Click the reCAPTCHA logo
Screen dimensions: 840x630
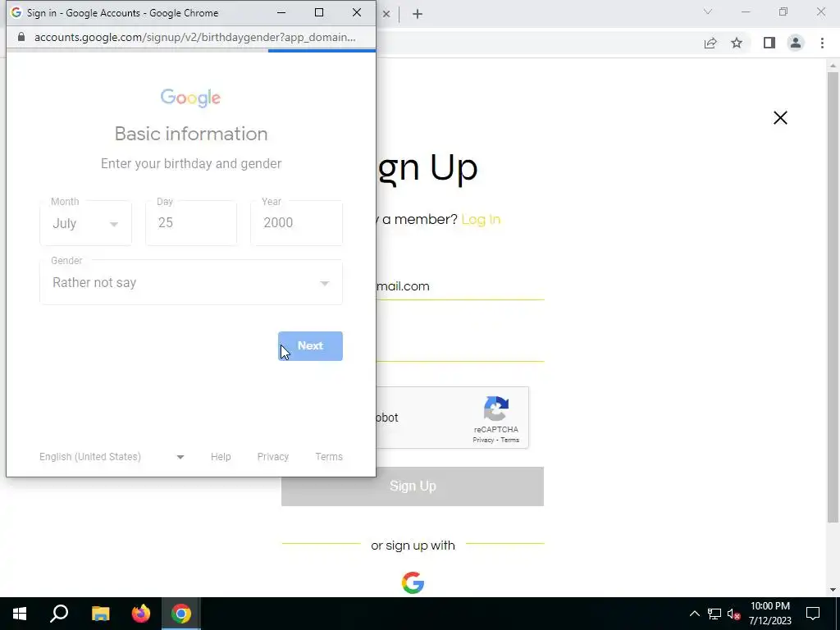(x=496, y=409)
